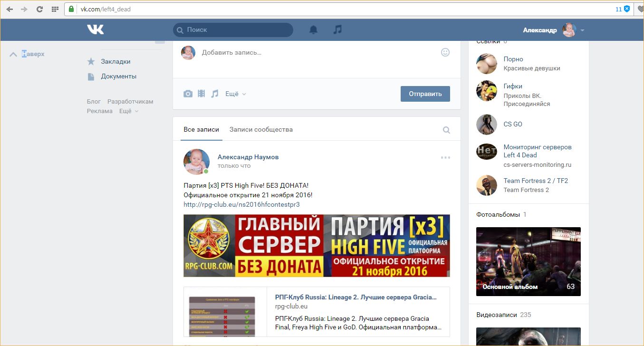644x346 pixels.
Task: Click the post text Официальное открытие 21 ноября 2016!
Action: [x=248, y=195]
